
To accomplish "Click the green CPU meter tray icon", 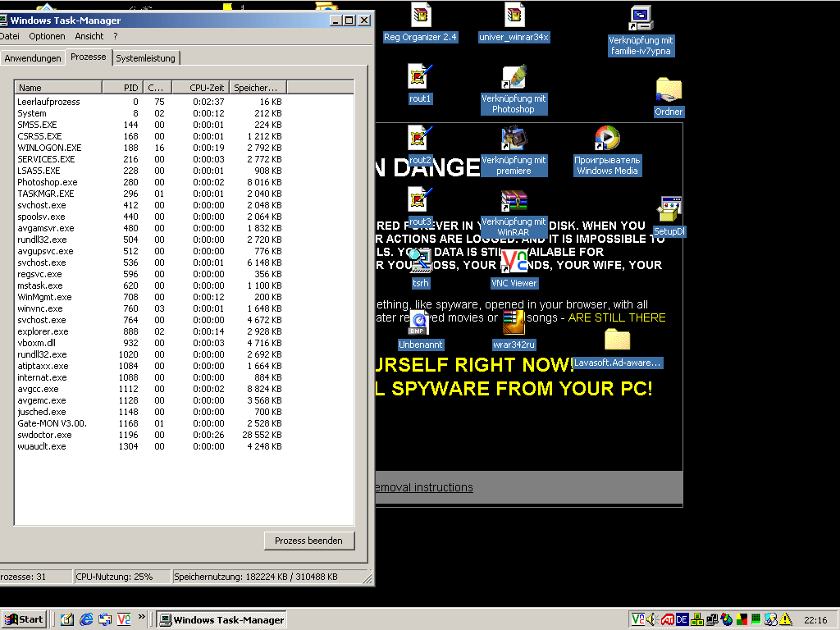I will [756, 619].
